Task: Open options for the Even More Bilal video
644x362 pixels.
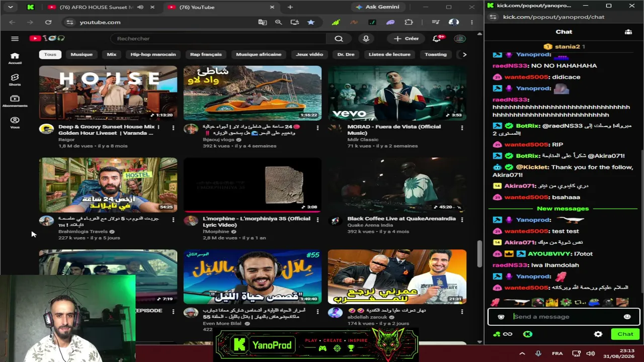Action: [x=317, y=312]
